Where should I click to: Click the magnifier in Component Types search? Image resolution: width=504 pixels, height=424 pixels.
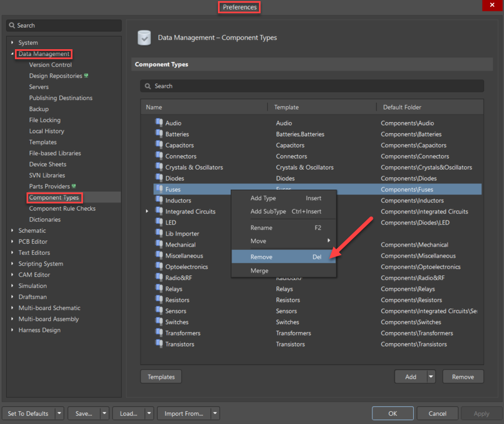coord(148,86)
